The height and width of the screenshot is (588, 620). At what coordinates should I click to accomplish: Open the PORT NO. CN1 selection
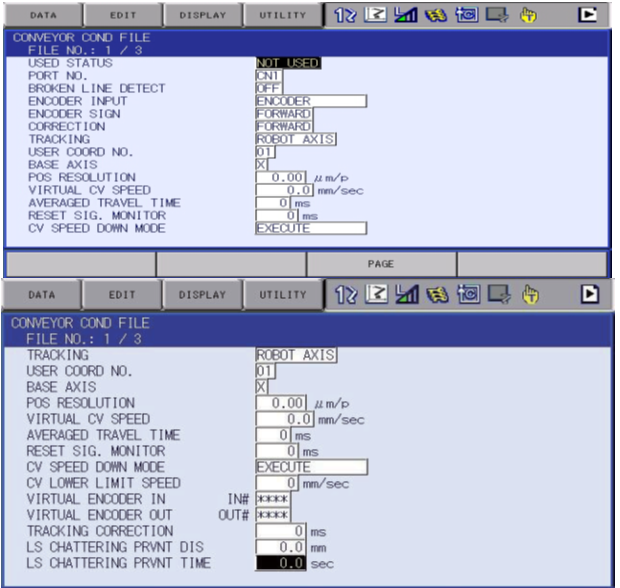point(268,76)
